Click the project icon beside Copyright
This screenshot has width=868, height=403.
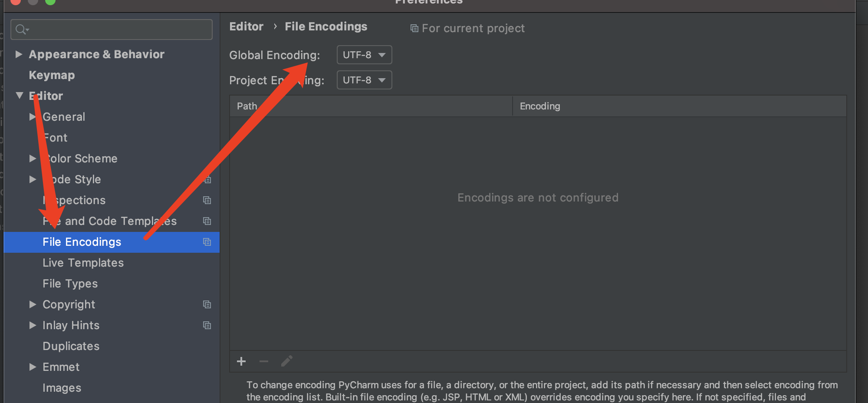tap(207, 304)
